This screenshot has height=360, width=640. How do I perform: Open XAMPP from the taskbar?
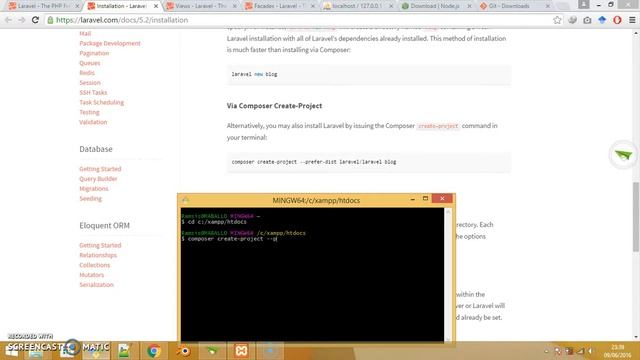[241, 351]
